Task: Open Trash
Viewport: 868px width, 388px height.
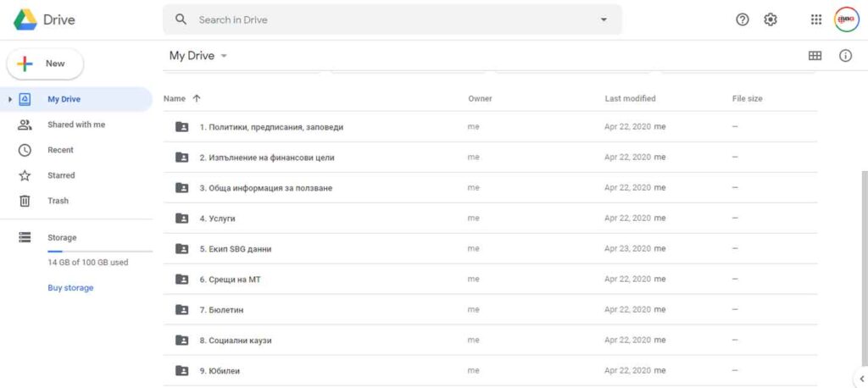Action: pyautogui.click(x=58, y=201)
